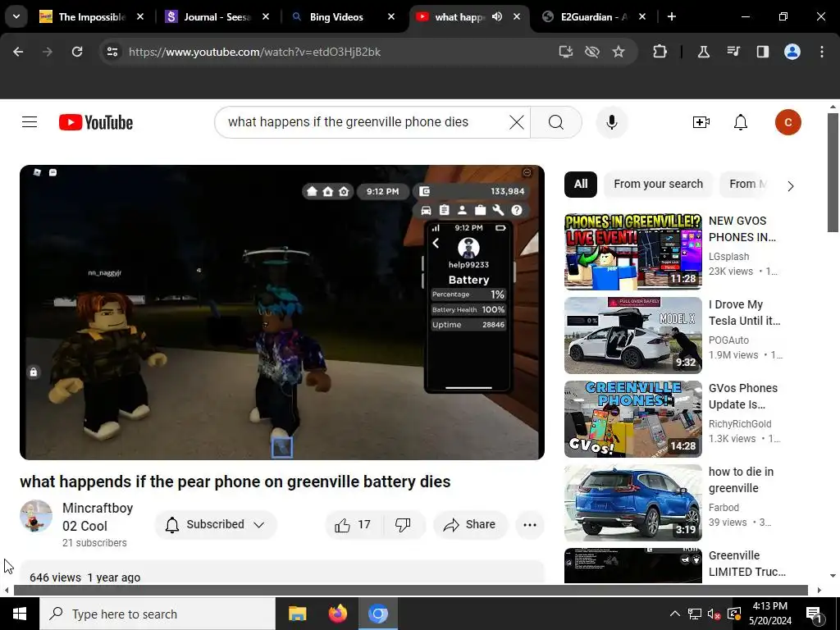This screenshot has width=840, height=630.
Task: Open Mincraftboy channel avatar
Action: click(36, 516)
